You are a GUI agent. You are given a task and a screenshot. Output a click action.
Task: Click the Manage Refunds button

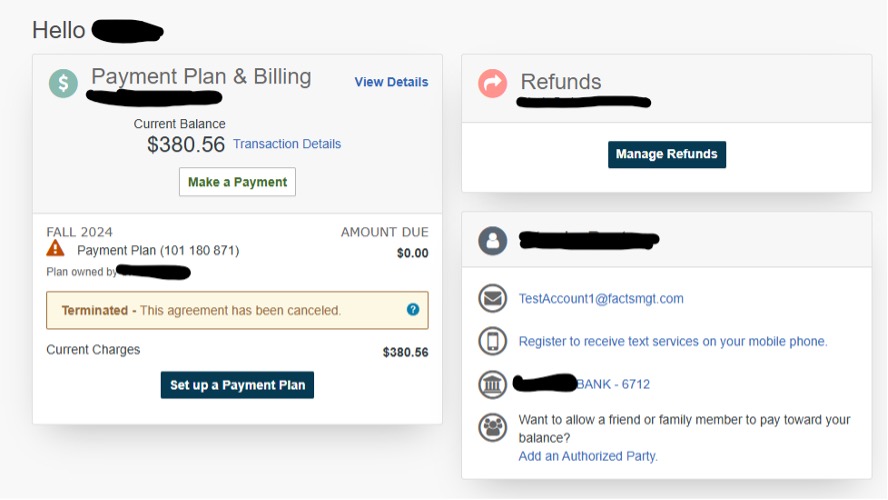point(667,154)
